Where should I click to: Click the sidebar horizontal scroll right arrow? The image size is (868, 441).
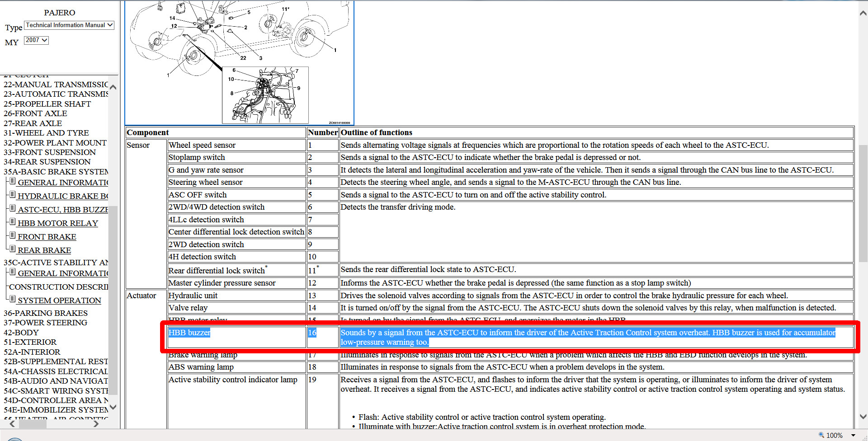(96, 424)
